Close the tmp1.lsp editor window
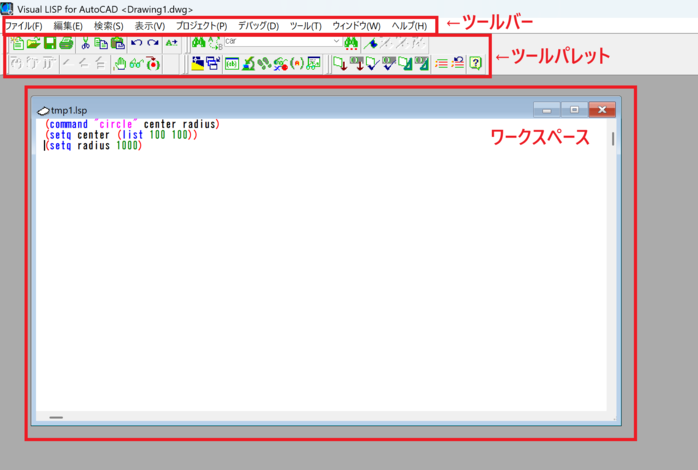 [602, 109]
